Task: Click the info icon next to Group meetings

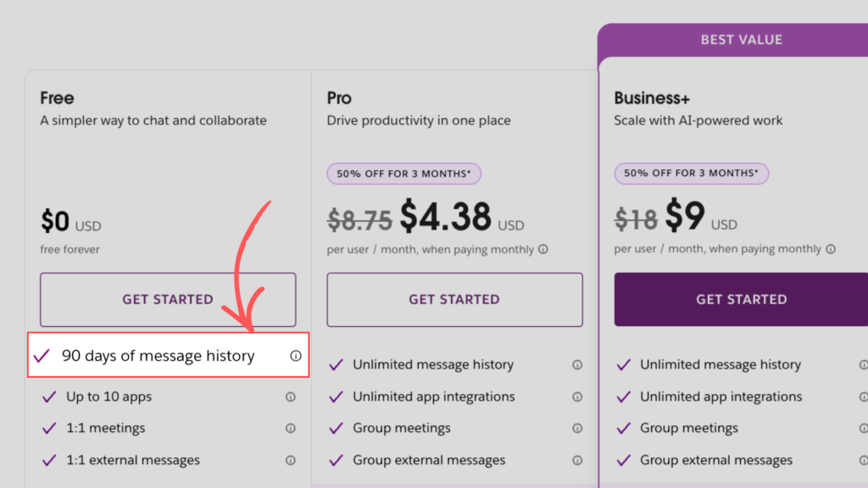Action: coord(577,428)
